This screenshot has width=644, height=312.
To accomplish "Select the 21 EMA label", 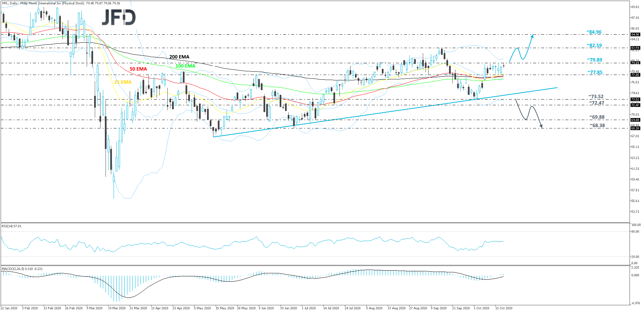I will coord(123,82).
